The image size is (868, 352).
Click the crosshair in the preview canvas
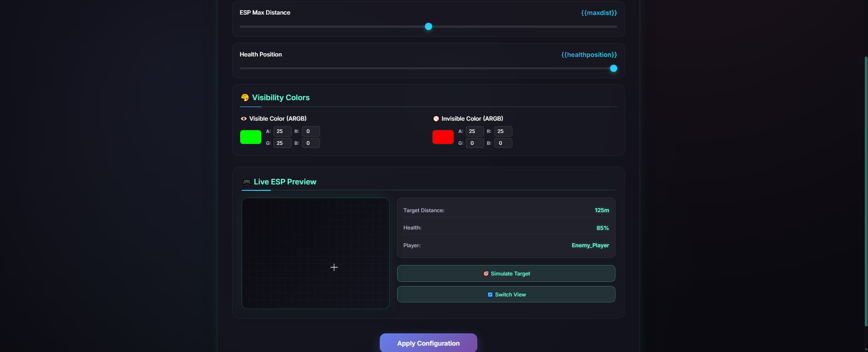pyautogui.click(x=334, y=267)
